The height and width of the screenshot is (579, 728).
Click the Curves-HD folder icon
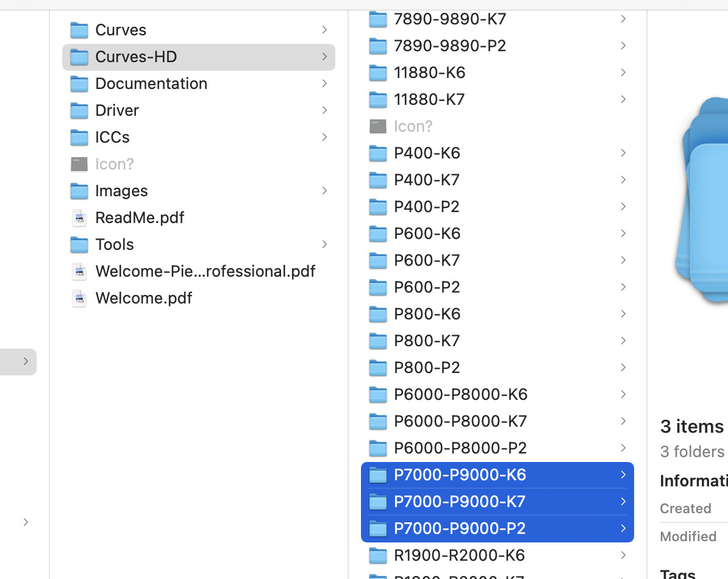pos(79,57)
